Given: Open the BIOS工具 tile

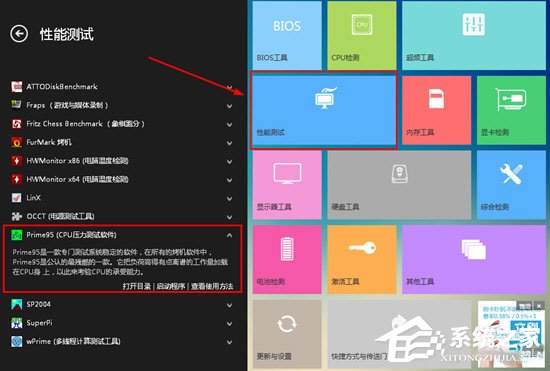Looking at the screenshot, I should tap(287, 35).
